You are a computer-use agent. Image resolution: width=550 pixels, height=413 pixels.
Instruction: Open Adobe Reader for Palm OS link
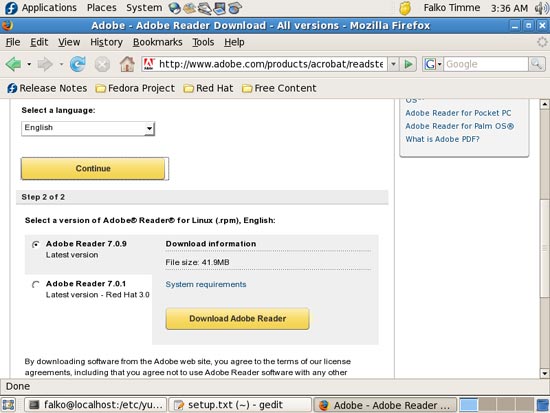[x=460, y=126]
